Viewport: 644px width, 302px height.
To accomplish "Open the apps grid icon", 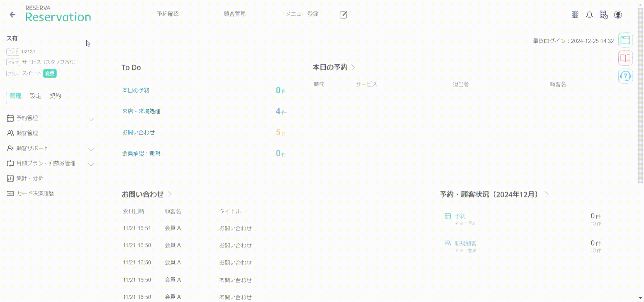I will 575,15.
